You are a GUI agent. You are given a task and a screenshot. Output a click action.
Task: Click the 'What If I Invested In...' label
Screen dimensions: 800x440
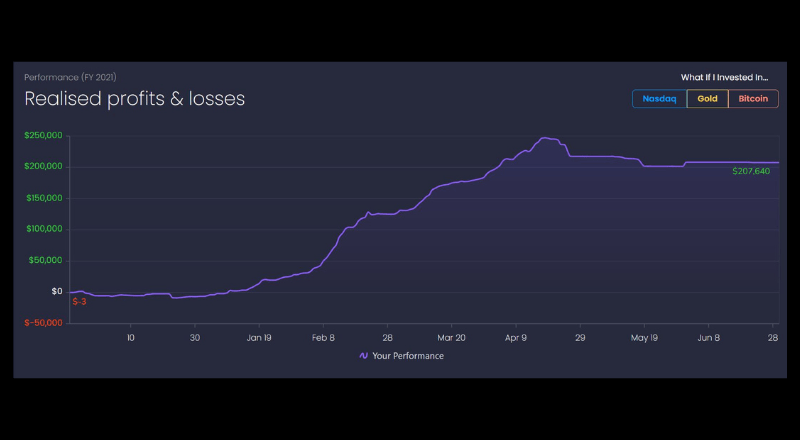(x=724, y=77)
